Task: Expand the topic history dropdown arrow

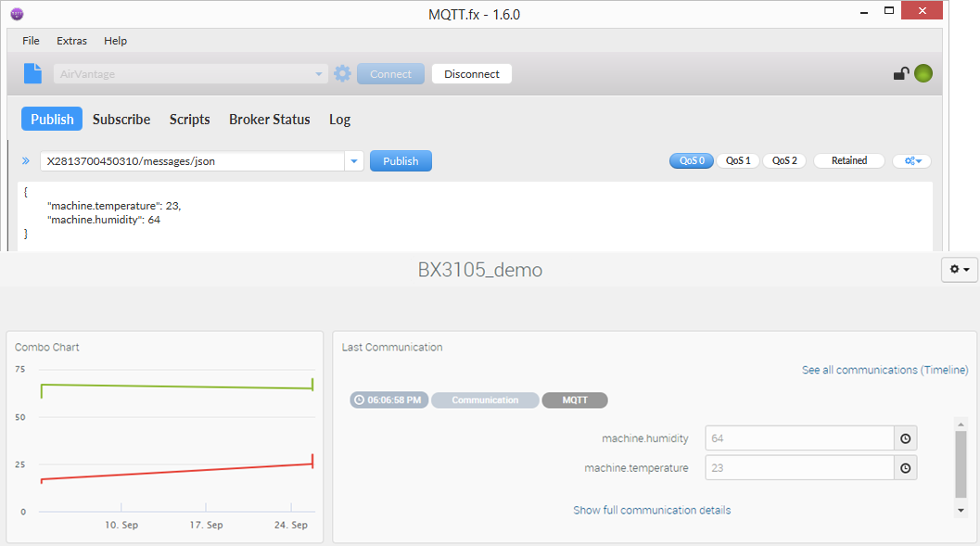Action: 354,161
